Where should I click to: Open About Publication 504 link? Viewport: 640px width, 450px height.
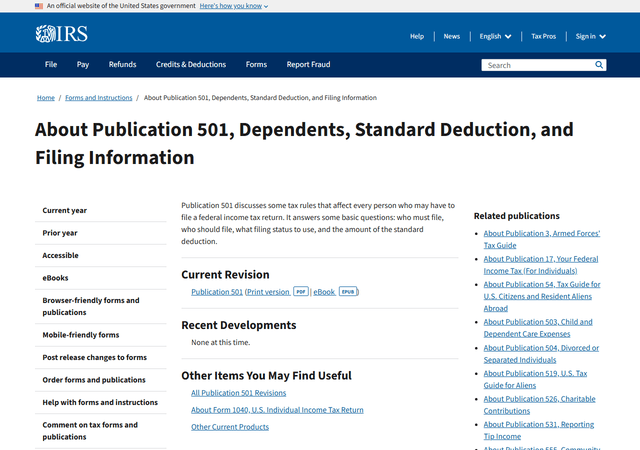point(541,354)
